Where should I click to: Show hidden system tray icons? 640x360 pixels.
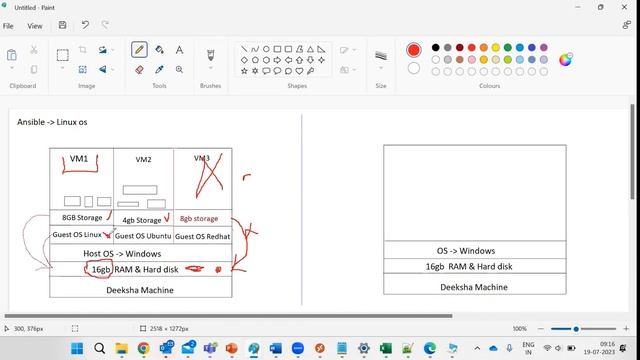477,349
